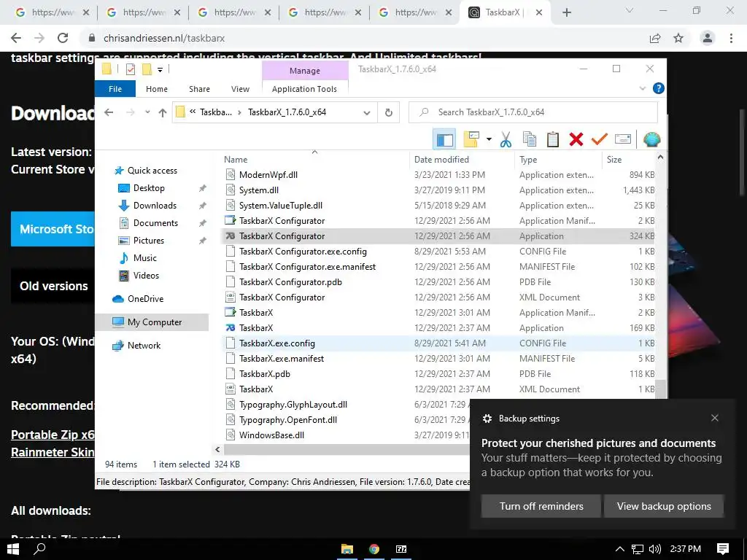Share this page from the Chrome address bar
Image resolution: width=747 pixels, height=560 pixels.
pos(655,38)
